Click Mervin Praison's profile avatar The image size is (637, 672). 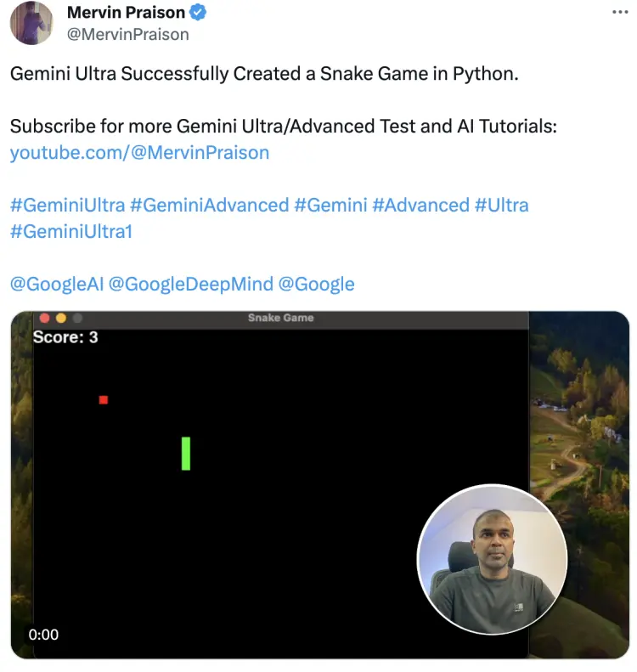coord(31,23)
